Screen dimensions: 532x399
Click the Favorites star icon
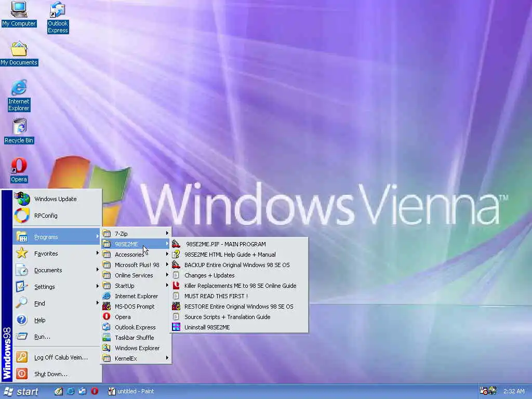point(22,253)
